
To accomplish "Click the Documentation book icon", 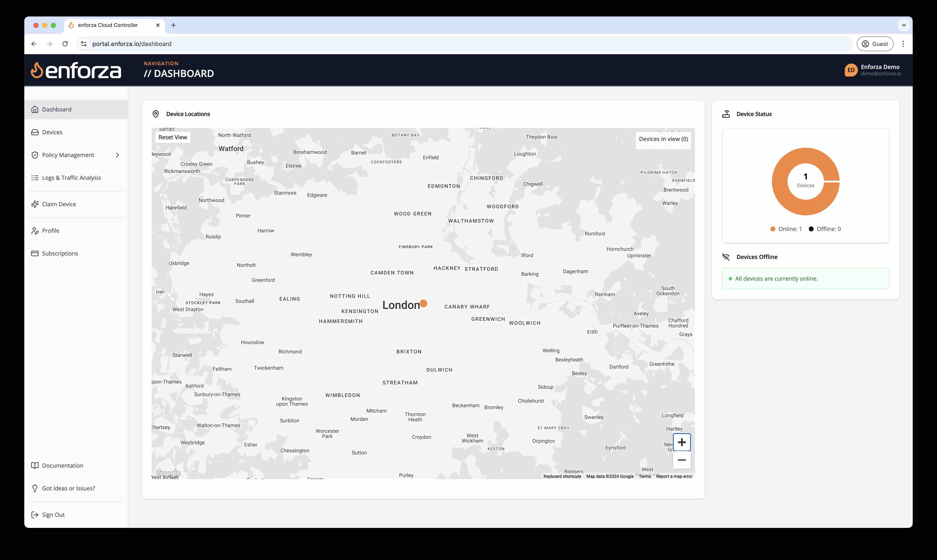I will tap(35, 465).
